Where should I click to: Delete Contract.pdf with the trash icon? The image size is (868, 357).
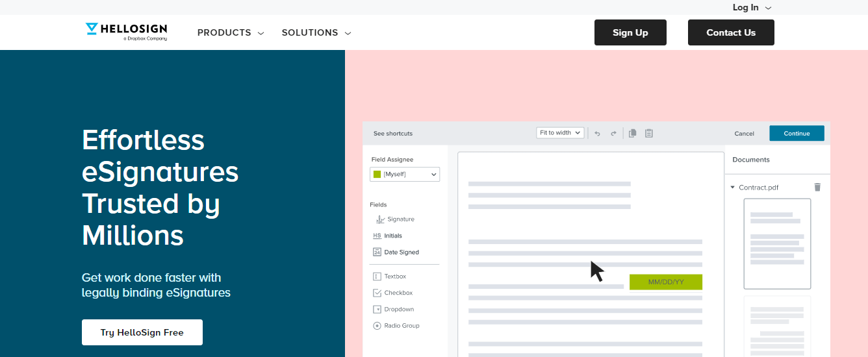pos(817,187)
